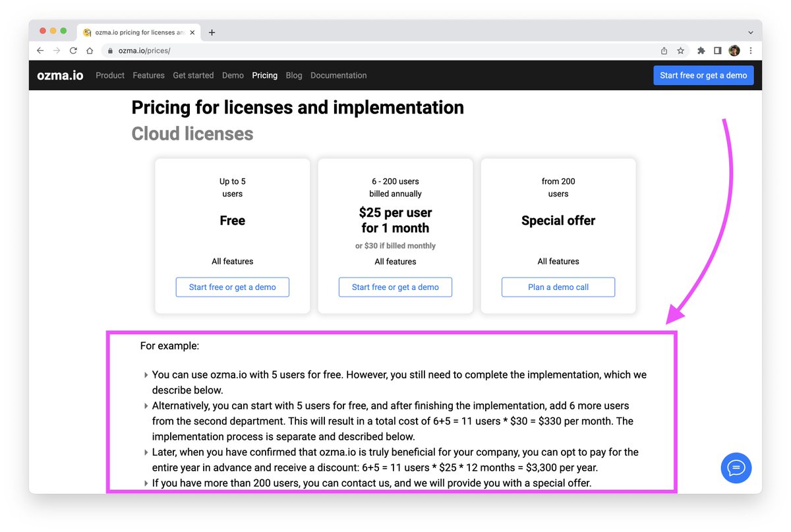Click the ozma.io logo
791x532 pixels.
click(60, 75)
